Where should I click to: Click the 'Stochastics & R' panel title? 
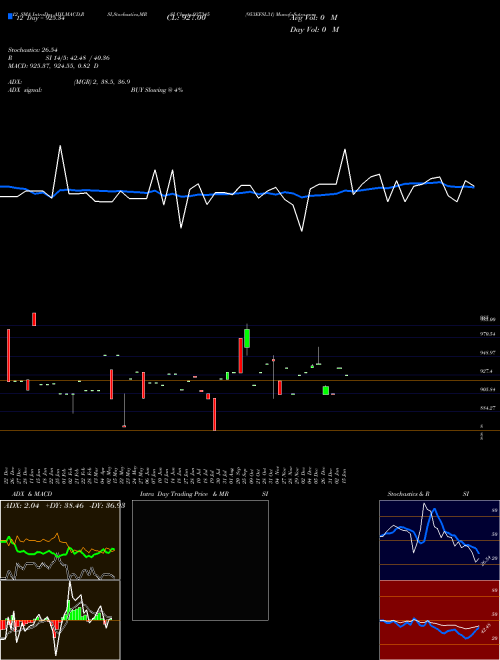tap(408, 494)
